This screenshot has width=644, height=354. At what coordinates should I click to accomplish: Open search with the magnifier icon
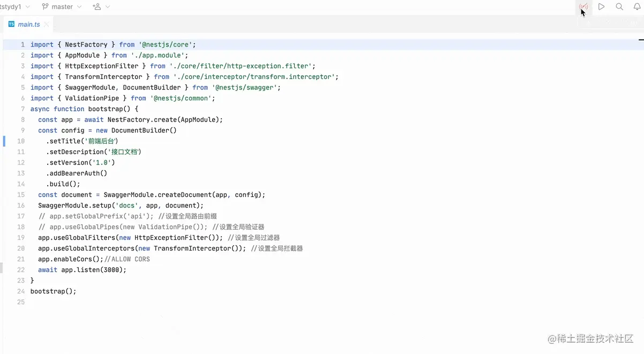point(619,7)
